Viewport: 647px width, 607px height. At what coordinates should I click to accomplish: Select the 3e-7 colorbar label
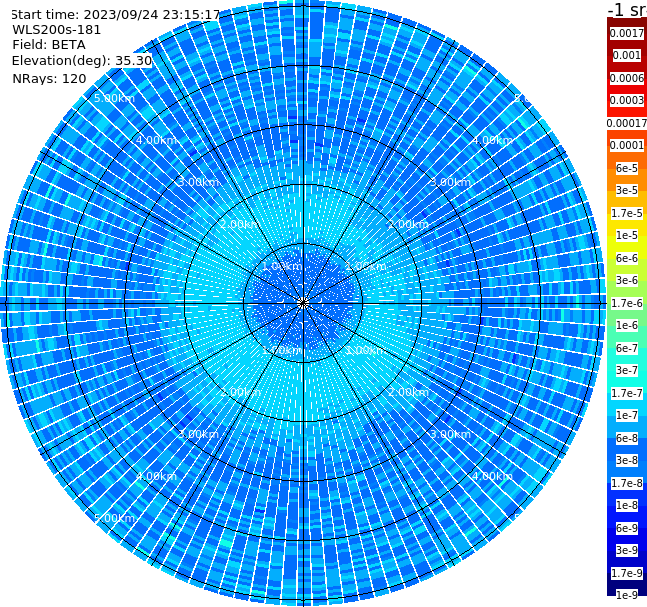coord(627,370)
